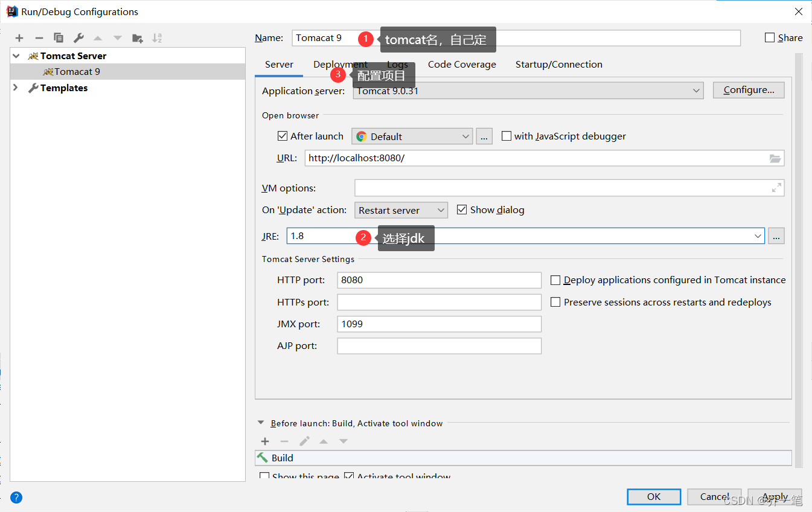Viewport: 812px width, 512px height.
Task: Open edit defaults wrench icon
Action: click(x=78, y=38)
